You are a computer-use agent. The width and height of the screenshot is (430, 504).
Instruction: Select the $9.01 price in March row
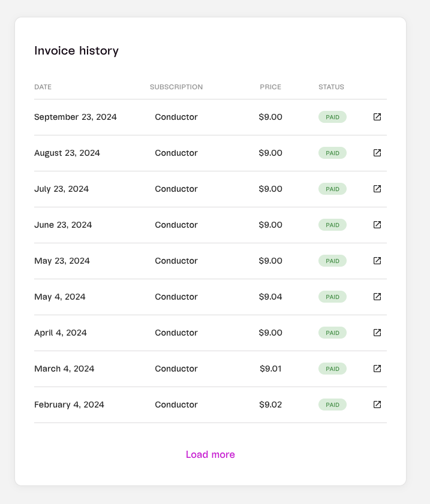click(x=270, y=369)
